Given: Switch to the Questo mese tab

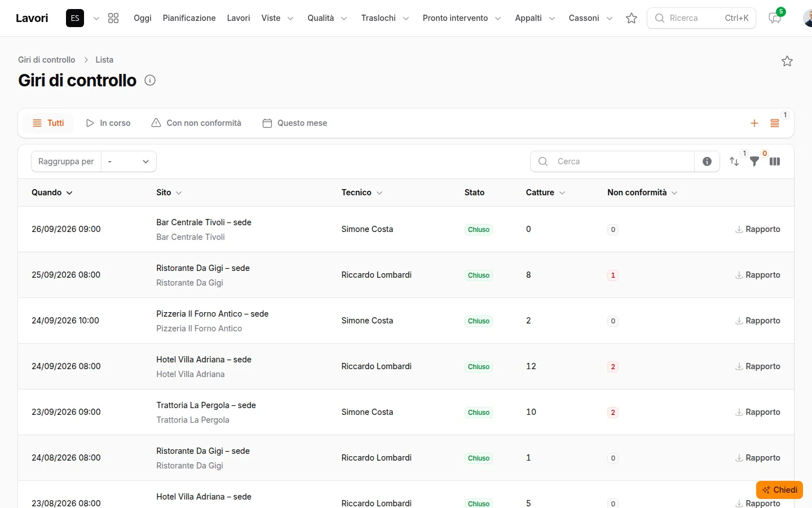Looking at the screenshot, I should pyautogui.click(x=295, y=123).
